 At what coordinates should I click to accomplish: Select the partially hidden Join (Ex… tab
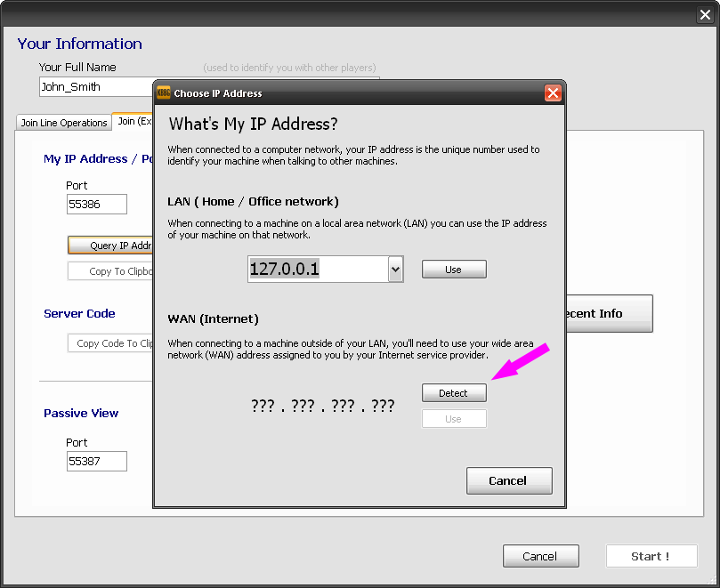click(133, 122)
